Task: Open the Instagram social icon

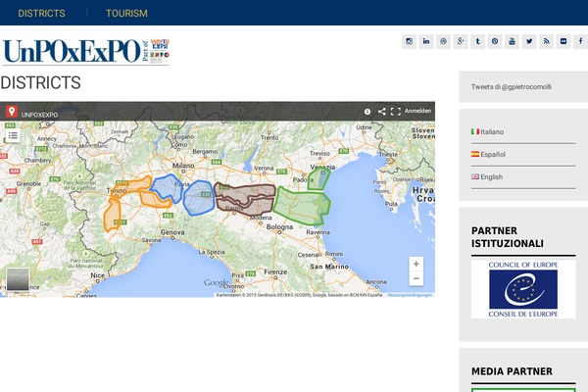Action: pos(409,41)
